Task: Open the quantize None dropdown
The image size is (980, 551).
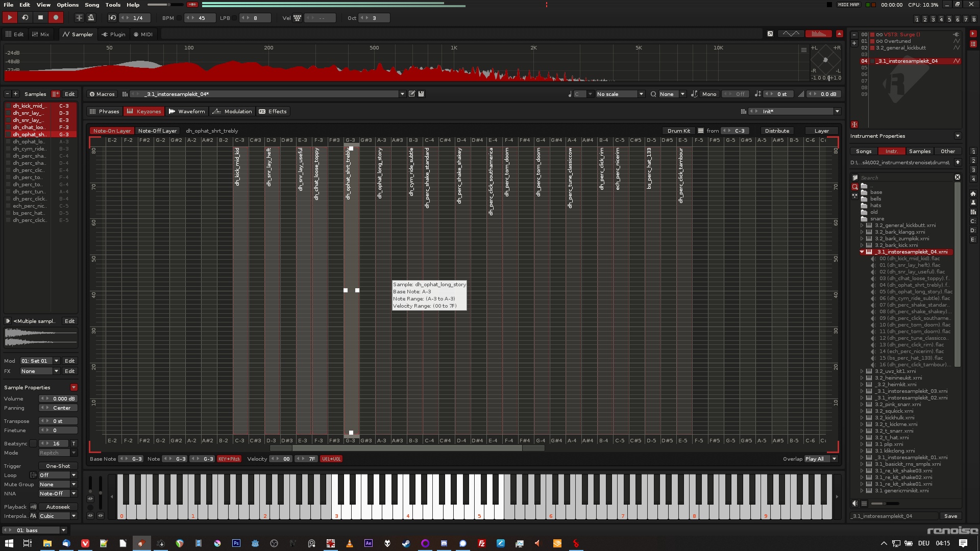Action: (672, 94)
